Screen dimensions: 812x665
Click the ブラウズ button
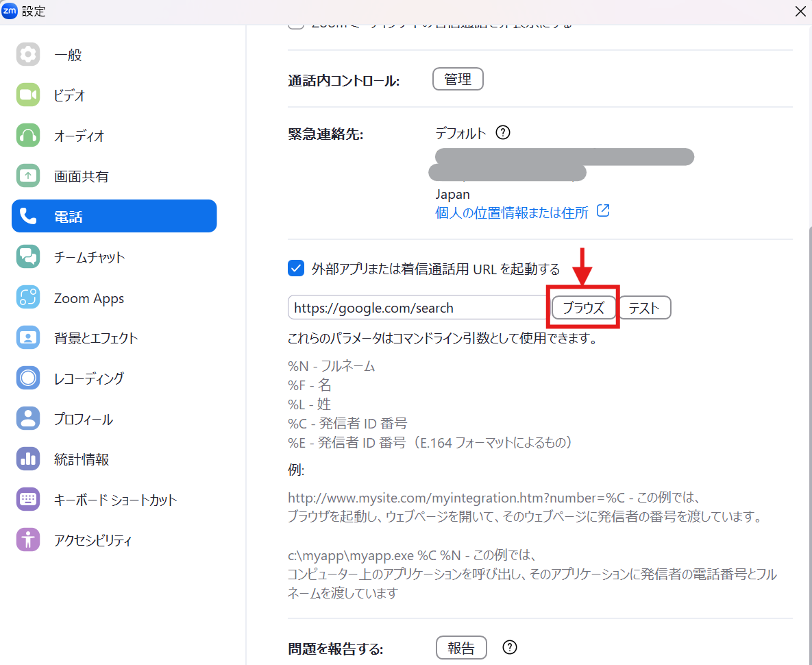coord(584,308)
